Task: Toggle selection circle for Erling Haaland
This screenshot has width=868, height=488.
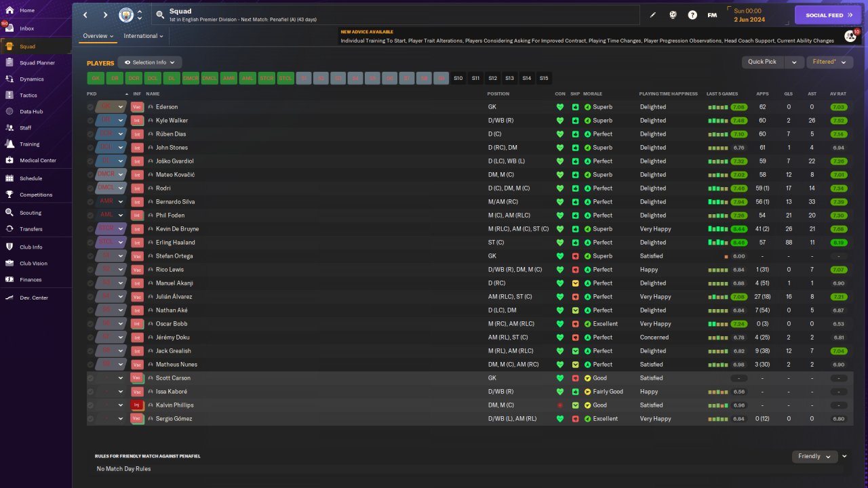Action: 90,243
